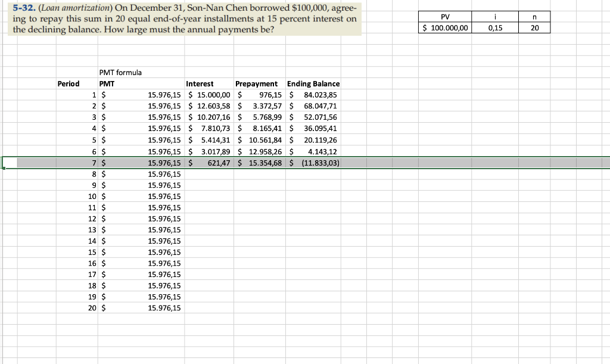Click period 13 cell
The height and width of the screenshot is (364, 610).
point(77,230)
